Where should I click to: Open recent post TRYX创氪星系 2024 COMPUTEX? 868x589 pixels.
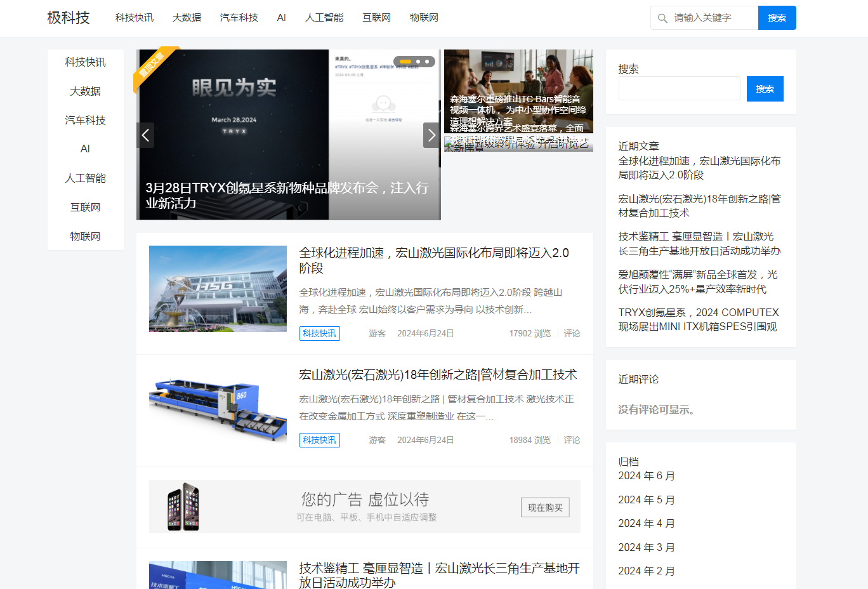tap(699, 319)
